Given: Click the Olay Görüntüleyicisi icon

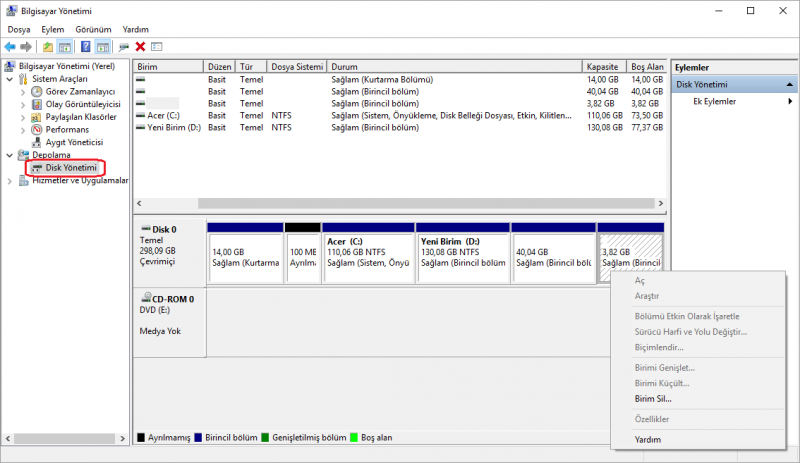Looking at the screenshot, I should (x=37, y=104).
